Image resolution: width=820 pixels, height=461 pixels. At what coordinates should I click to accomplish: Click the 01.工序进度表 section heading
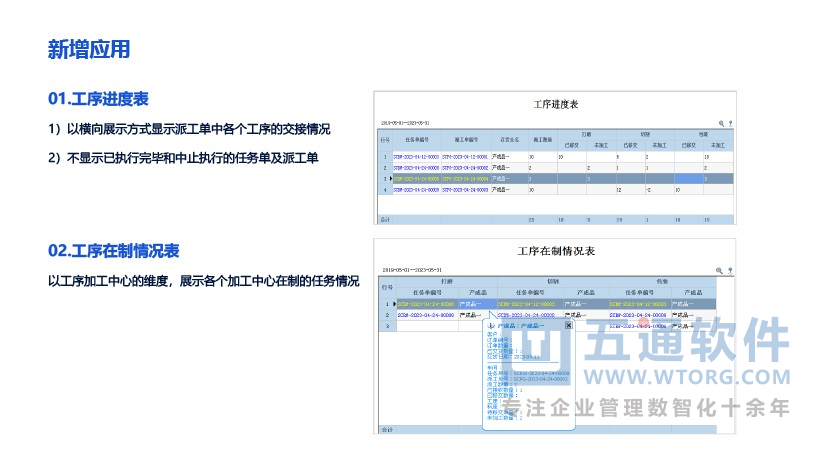point(98,99)
